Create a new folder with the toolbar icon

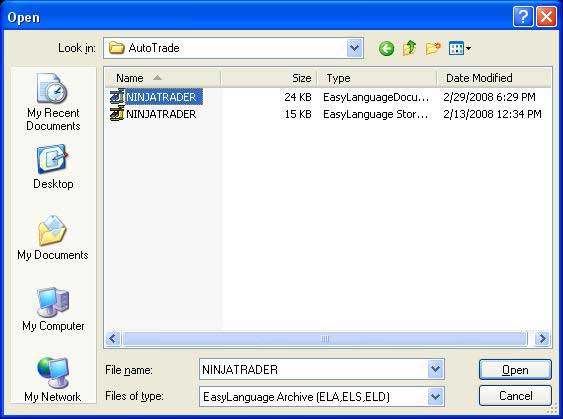click(433, 48)
